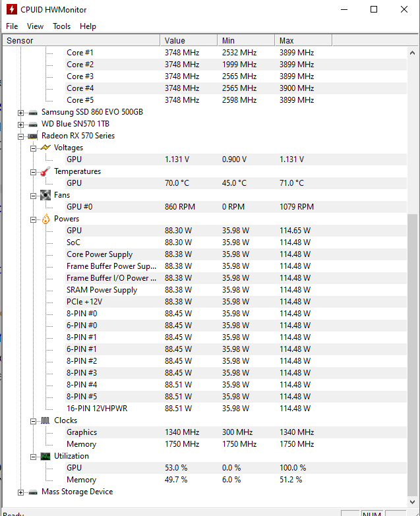Select WD Blue SN570 1TB label
The width and height of the screenshot is (420, 516).
(x=75, y=124)
